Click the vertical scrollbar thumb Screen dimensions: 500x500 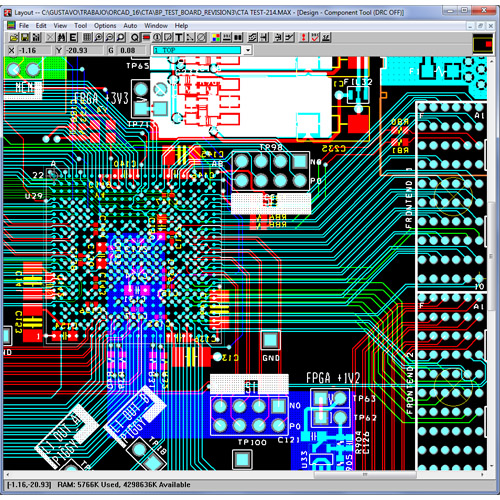pyautogui.click(x=491, y=257)
